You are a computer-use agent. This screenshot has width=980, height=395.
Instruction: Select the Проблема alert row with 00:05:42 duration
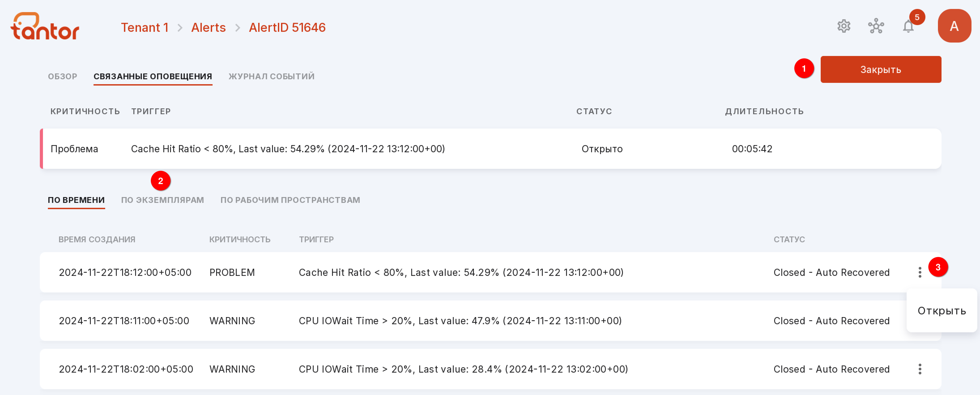point(490,149)
